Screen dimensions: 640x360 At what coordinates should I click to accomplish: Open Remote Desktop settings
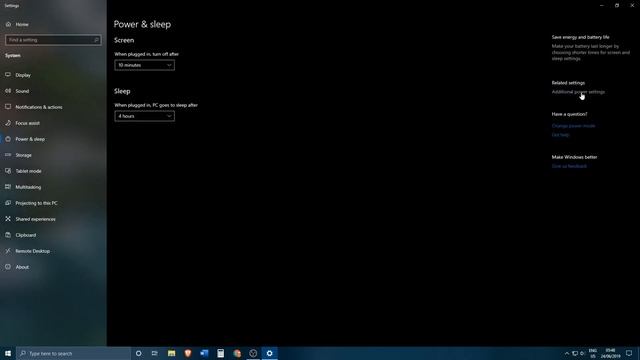pos(32,251)
